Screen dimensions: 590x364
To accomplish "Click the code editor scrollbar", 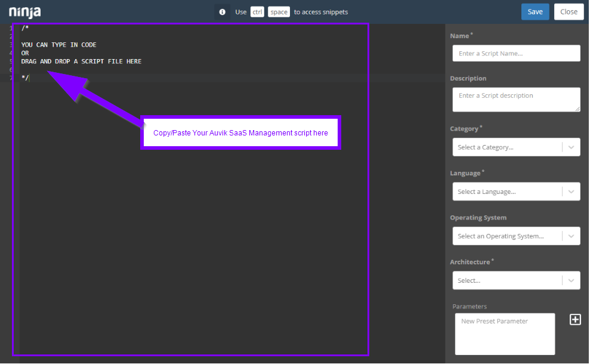I will pos(440,179).
